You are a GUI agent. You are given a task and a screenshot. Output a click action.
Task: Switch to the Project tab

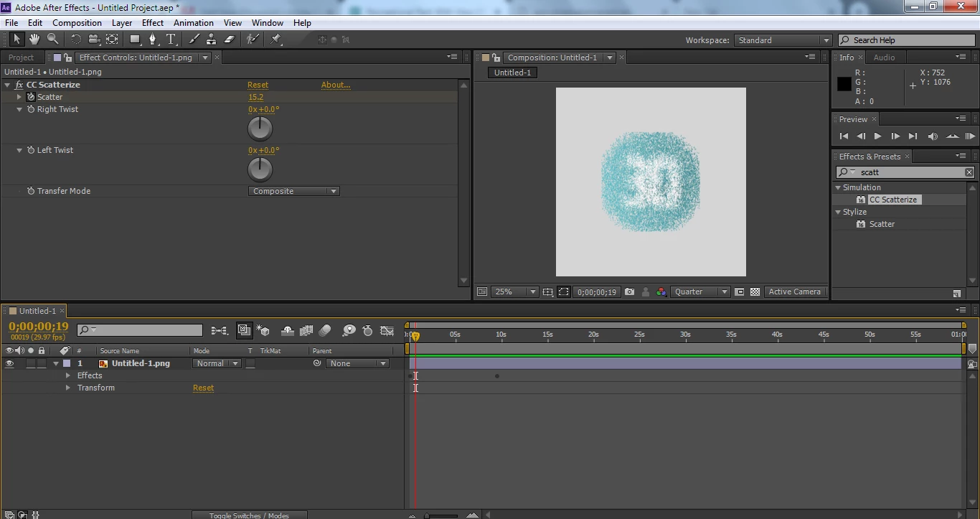point(21,57)
